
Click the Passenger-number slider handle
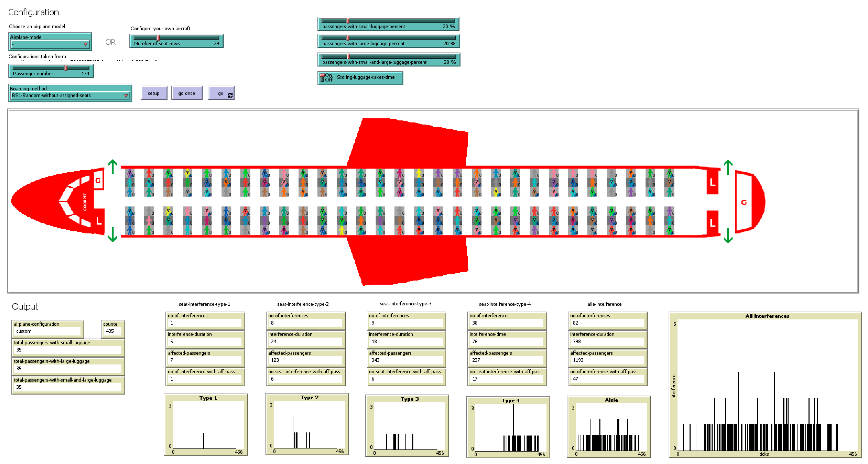tap(66, 68)
